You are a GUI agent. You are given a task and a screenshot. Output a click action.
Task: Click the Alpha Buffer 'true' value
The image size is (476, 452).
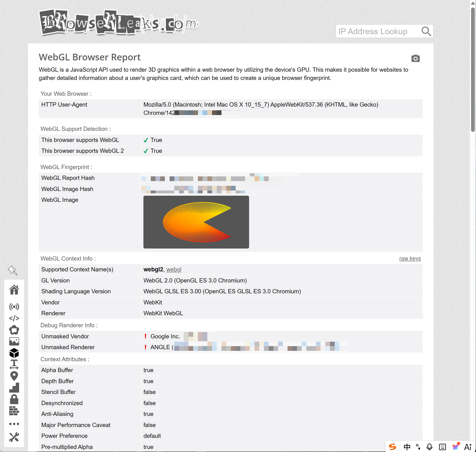148,370
